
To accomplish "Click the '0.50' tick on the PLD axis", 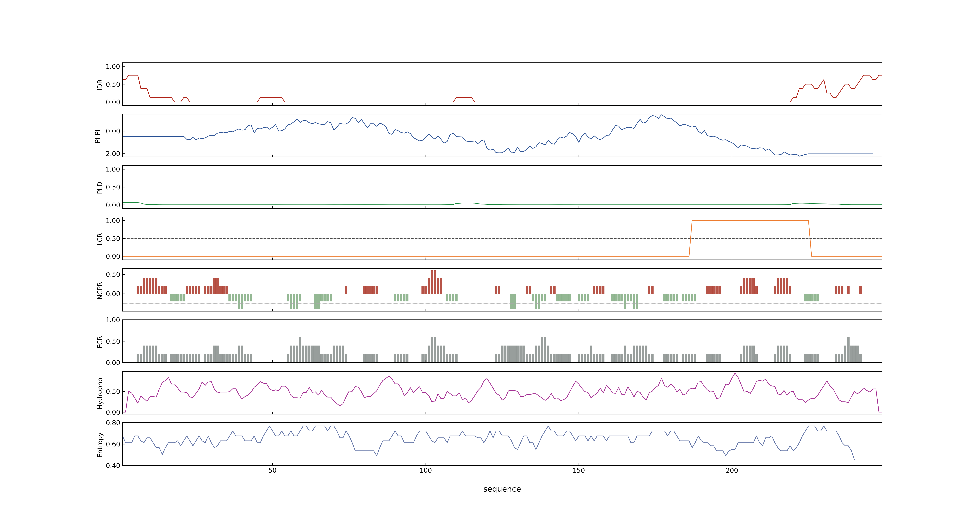I will 113,187.
